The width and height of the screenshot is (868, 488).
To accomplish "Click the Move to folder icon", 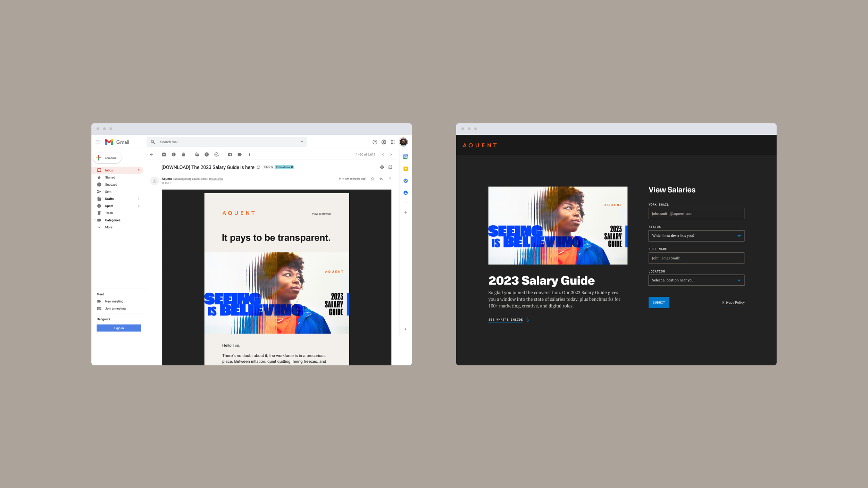I will coord(229,154).
